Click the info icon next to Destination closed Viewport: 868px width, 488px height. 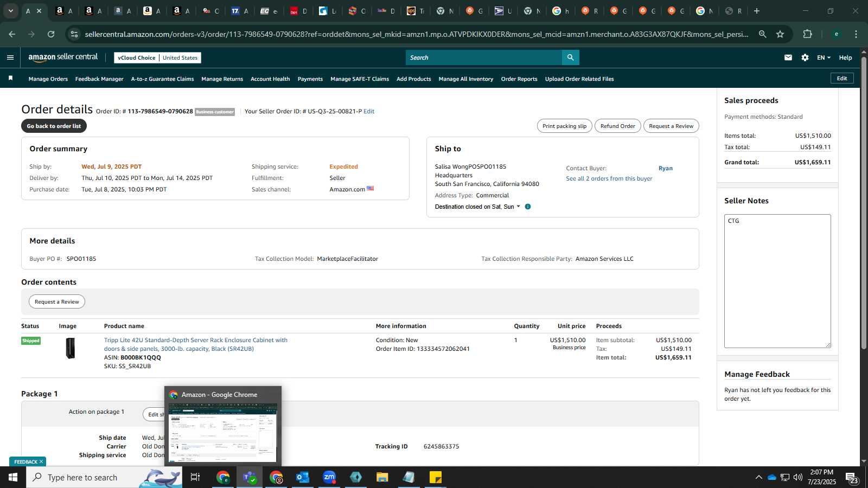[x=528, y=207]
